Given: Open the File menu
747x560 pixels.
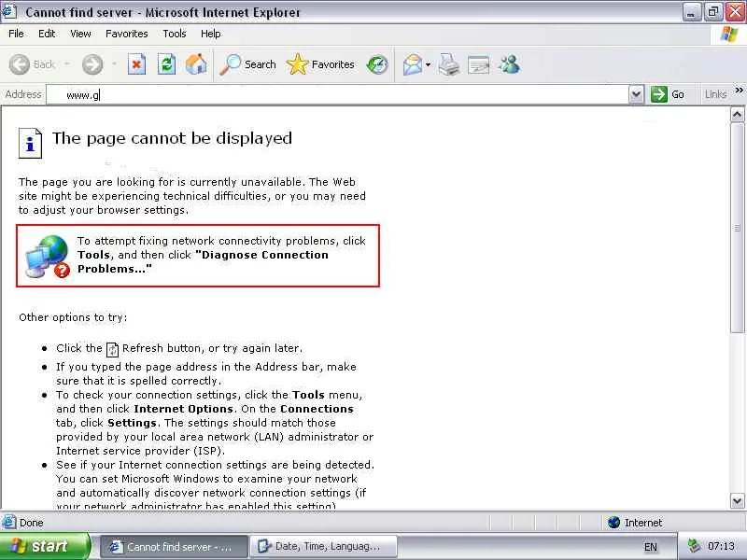Looking at the screenshot, I should point(16,34).
